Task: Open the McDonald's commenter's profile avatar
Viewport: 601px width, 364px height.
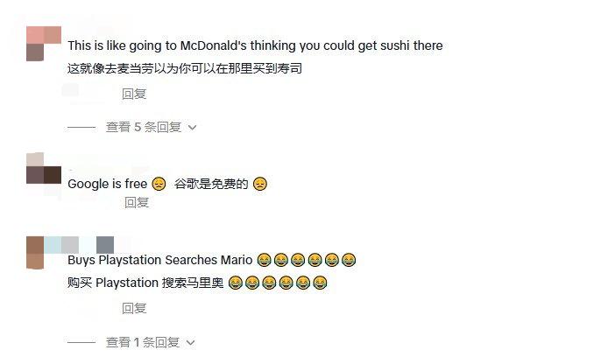Action: click(x=44, y=44)
